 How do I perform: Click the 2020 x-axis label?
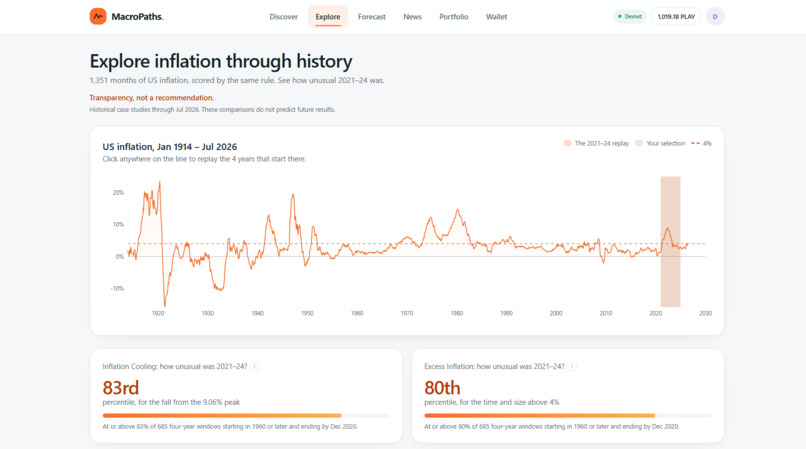pos(655,313)
